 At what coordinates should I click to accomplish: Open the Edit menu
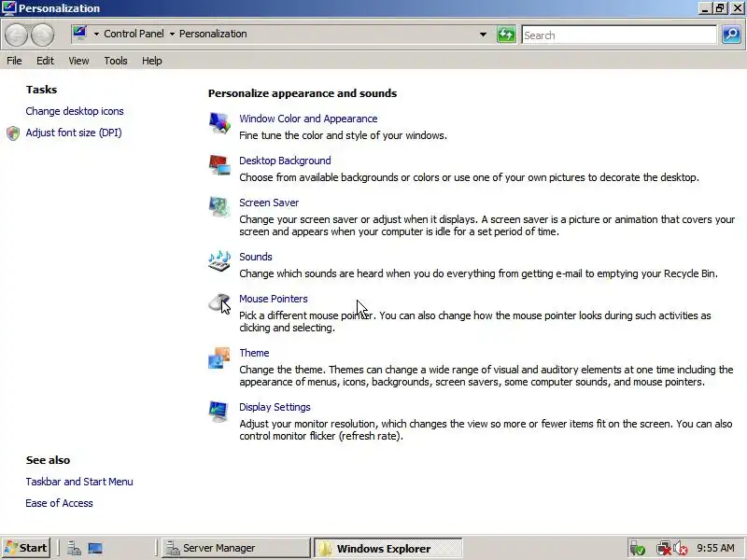click(45, 61)
